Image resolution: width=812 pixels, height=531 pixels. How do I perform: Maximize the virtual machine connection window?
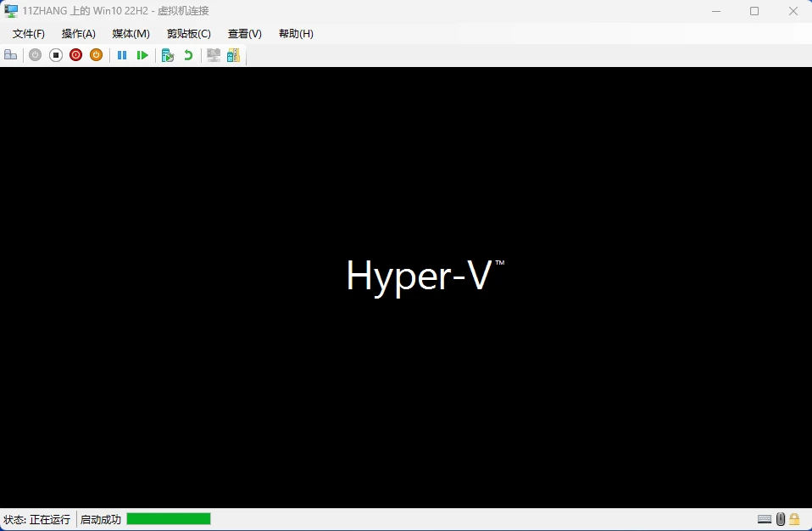754,11
